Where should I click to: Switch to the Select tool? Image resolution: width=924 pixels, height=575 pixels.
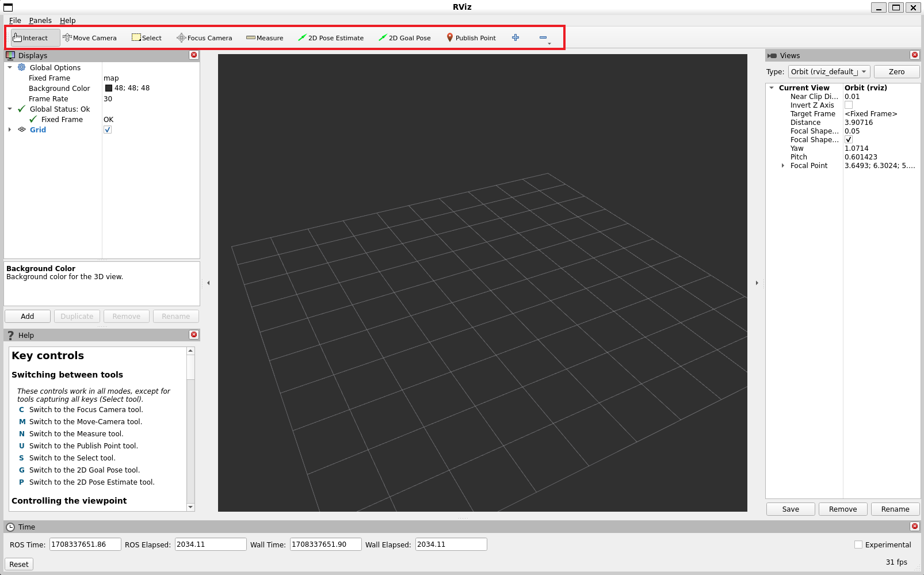(x=146, y=37)
